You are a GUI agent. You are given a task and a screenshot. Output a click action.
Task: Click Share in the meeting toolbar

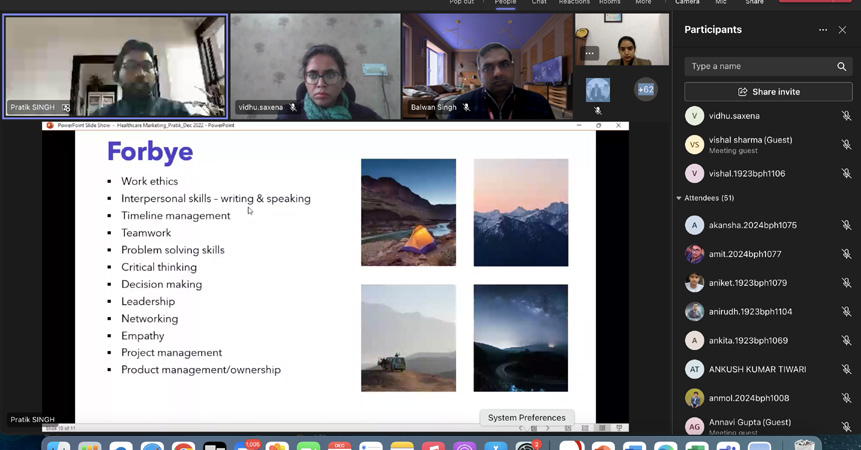(x=754, y=3)
